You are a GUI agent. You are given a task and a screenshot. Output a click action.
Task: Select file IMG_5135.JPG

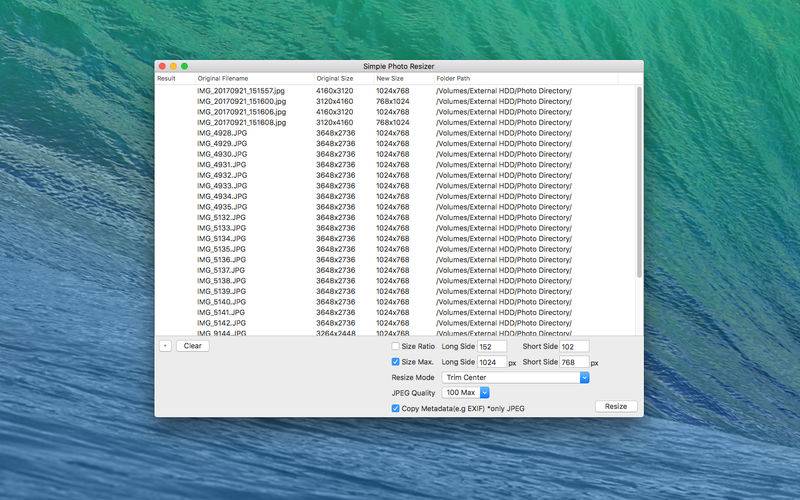point(395,249)
